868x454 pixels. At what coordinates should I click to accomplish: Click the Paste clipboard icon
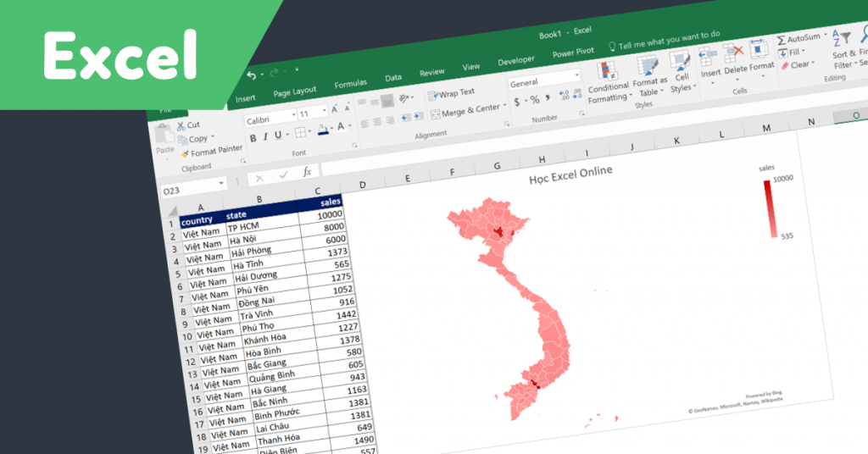tap(164, 135)
